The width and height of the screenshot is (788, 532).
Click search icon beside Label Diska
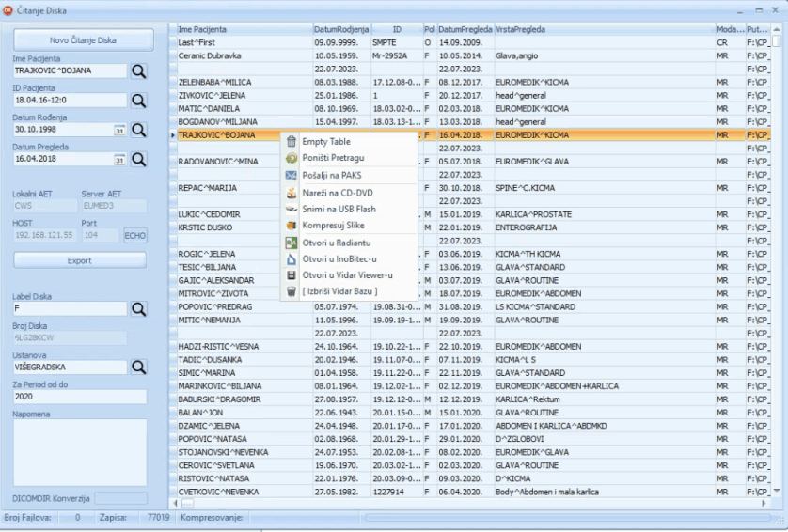(138, 308)
